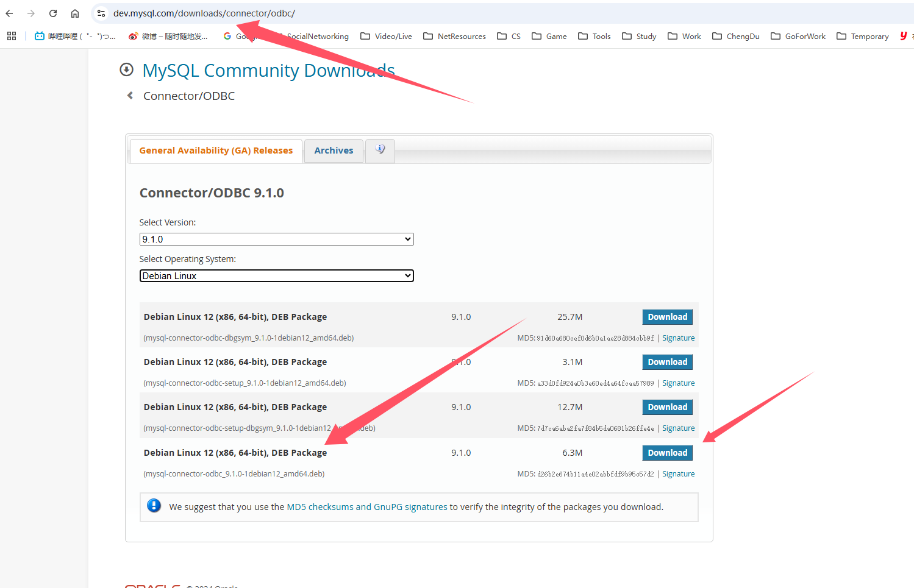The width and height of the screenshot is (914, 588).
Task: View site information icon in address bar
Action: [101, 13]
